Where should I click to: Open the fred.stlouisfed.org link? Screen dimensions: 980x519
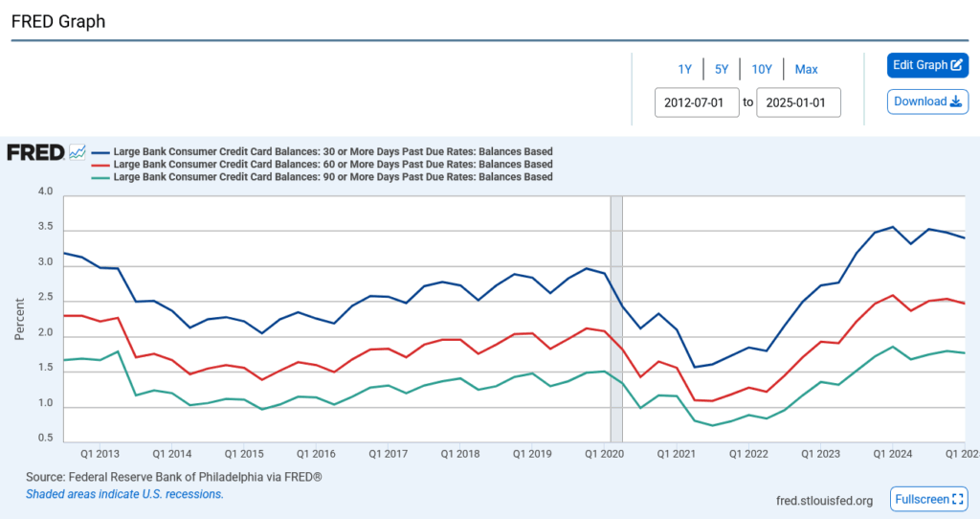(824, 500)
